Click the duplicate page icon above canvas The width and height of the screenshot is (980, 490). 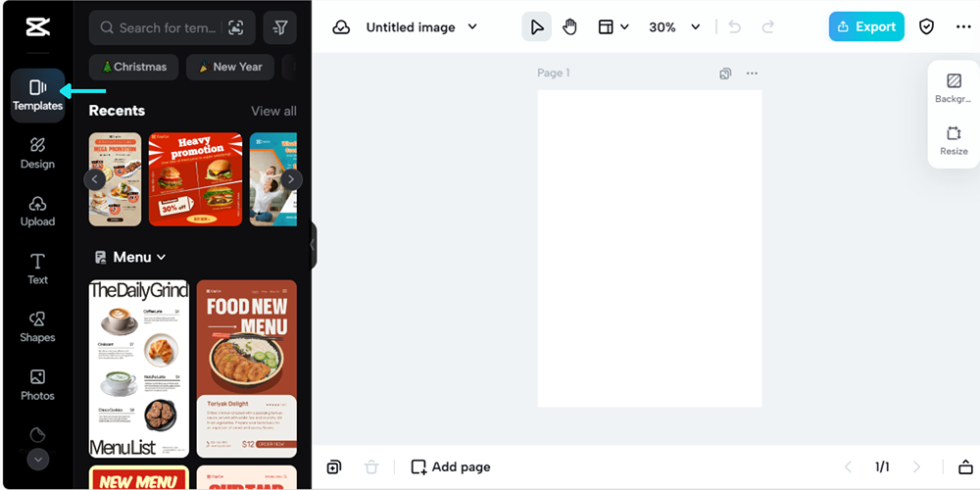725,73
